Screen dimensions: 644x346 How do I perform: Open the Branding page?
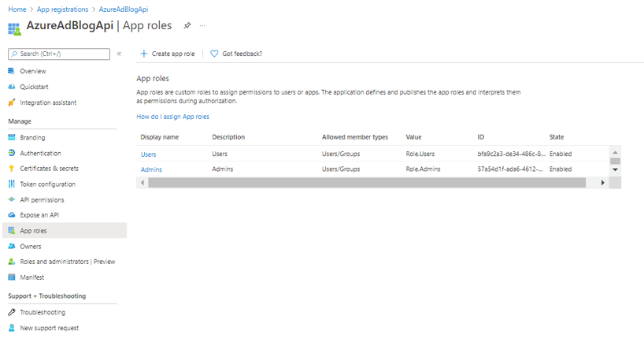32,137
